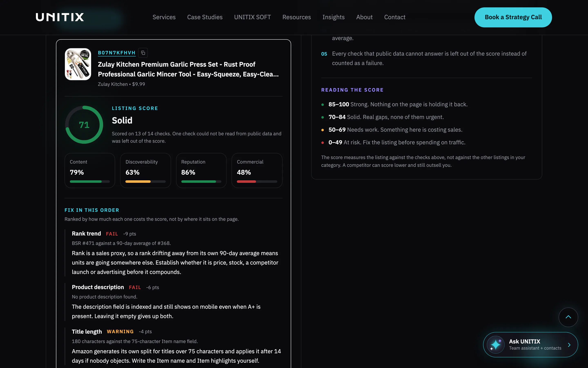
Task: Click the WARNING label beside Title length
Action: click(x=120, y=332)
